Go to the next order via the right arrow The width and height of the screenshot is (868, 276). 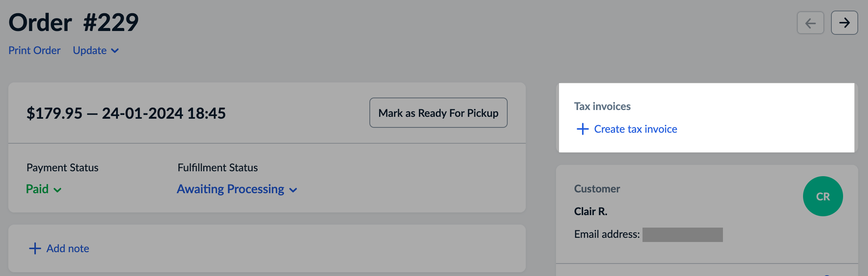tap(845, 23)
